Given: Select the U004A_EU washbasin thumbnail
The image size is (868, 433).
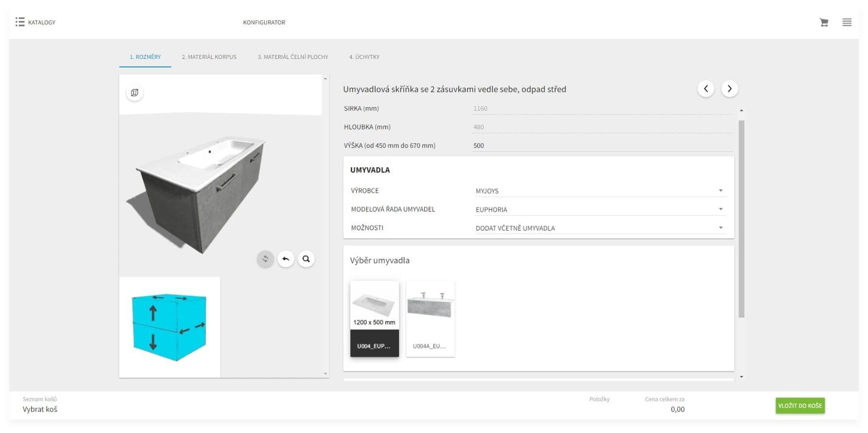Looking at the screenshot, I should point(430,319).
